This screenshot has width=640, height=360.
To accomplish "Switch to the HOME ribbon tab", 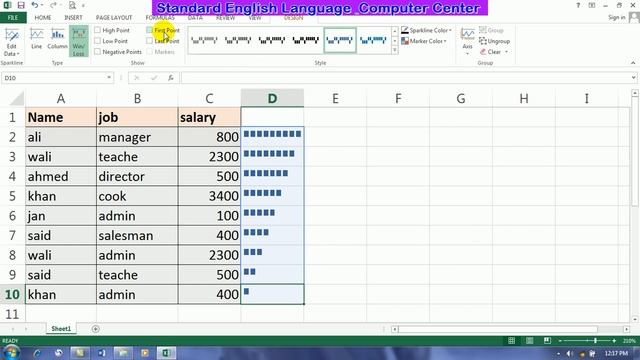I will pos(43,18).
